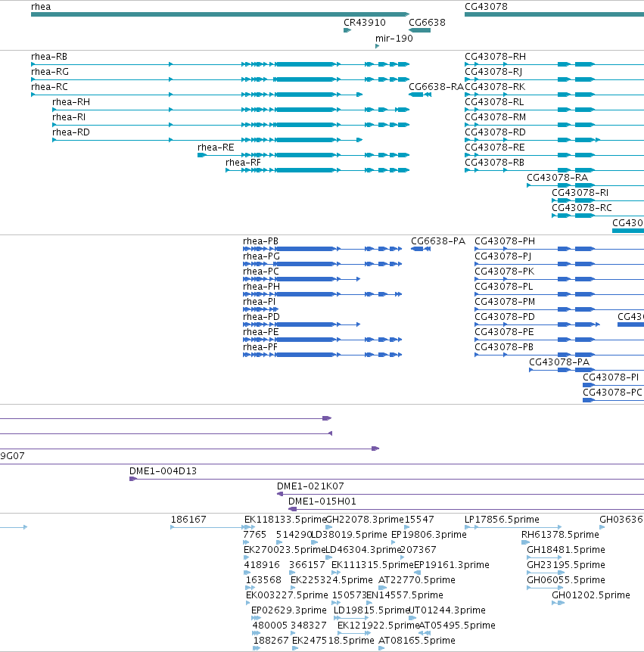Click EST RH61378.5prime

525,542
